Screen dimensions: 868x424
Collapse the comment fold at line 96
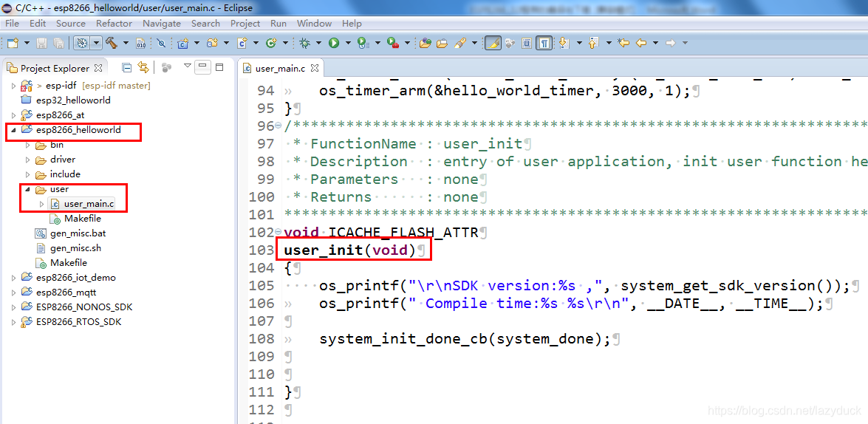(x=278, y=126)
